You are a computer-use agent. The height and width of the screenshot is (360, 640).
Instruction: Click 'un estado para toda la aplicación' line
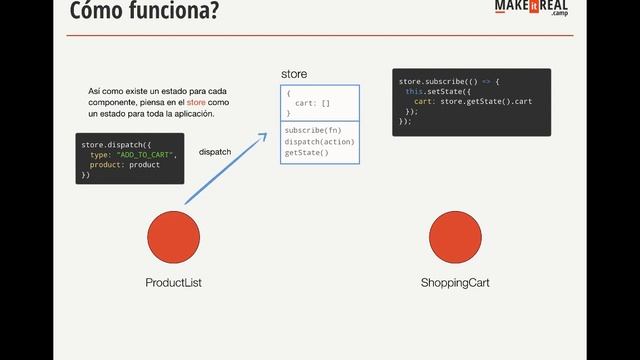point(151,114)
